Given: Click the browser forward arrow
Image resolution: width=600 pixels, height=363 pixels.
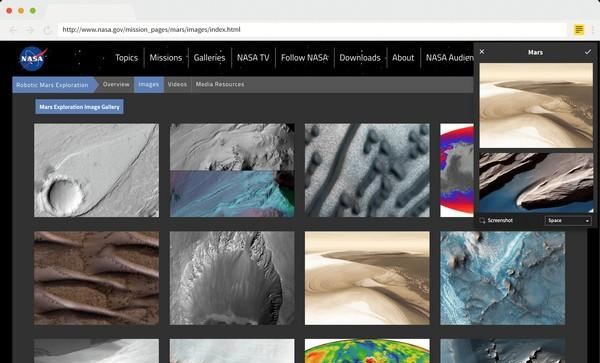Looking at the screenshot, I should click(30, 30).
